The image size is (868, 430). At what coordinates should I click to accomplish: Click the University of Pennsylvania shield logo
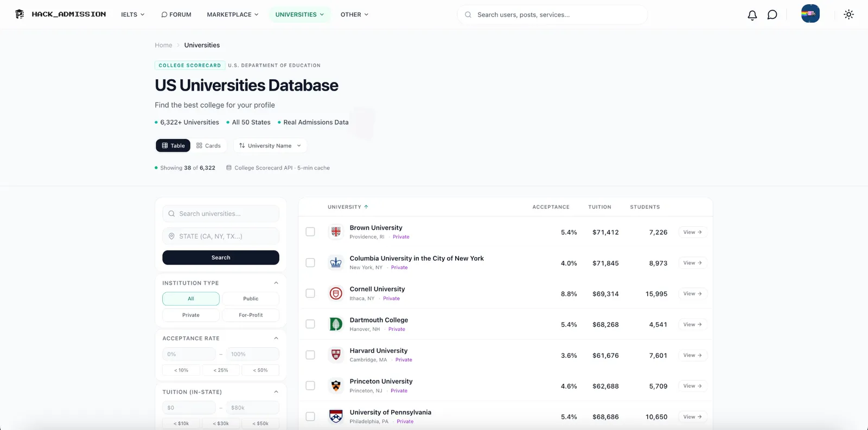pos(336,416)
